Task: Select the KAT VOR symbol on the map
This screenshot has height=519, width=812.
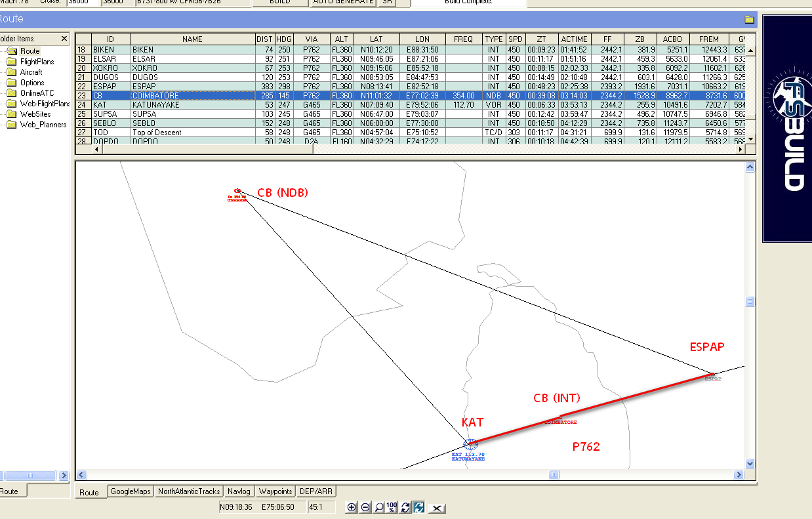Action: coord(469,444)
